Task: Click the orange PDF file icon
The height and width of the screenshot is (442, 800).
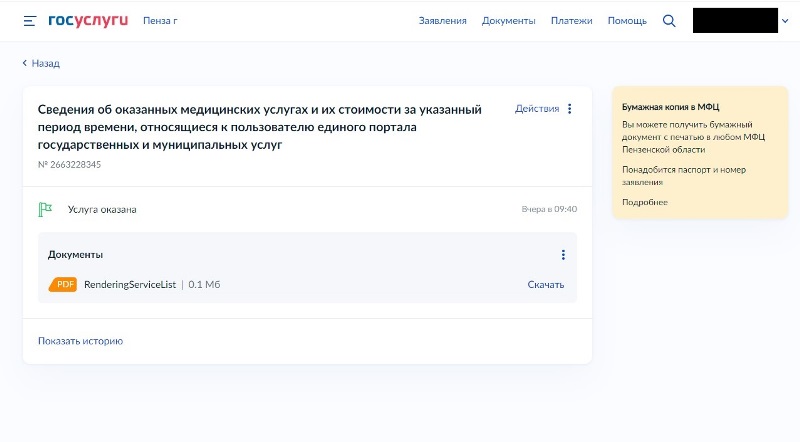Action: (63, 284)
